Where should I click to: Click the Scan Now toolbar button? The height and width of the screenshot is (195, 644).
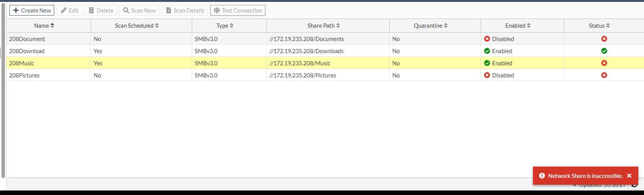pyautogui.click(x=139, y=10)
